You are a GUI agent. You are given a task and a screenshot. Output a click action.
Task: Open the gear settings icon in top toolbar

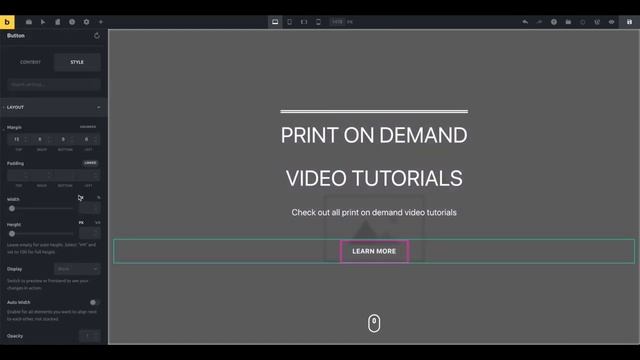[x=86, y=22]
